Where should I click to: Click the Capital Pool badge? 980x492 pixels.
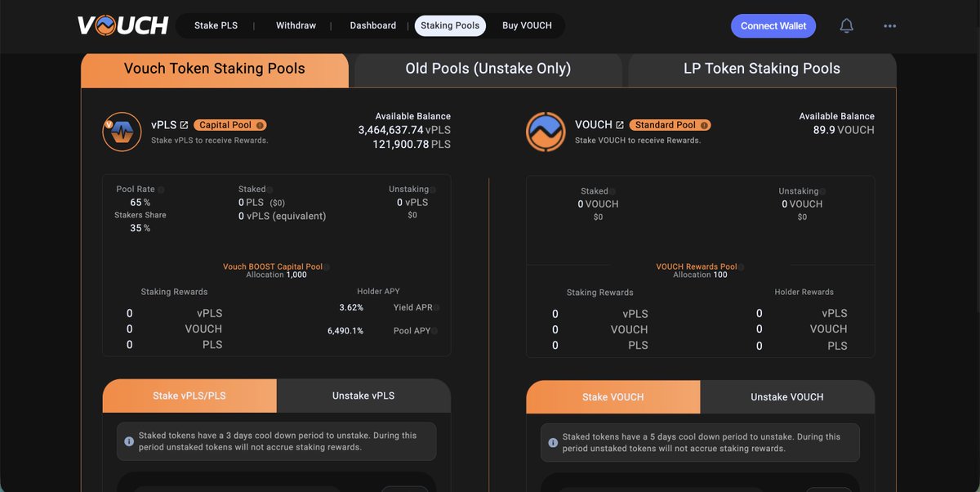230,125
